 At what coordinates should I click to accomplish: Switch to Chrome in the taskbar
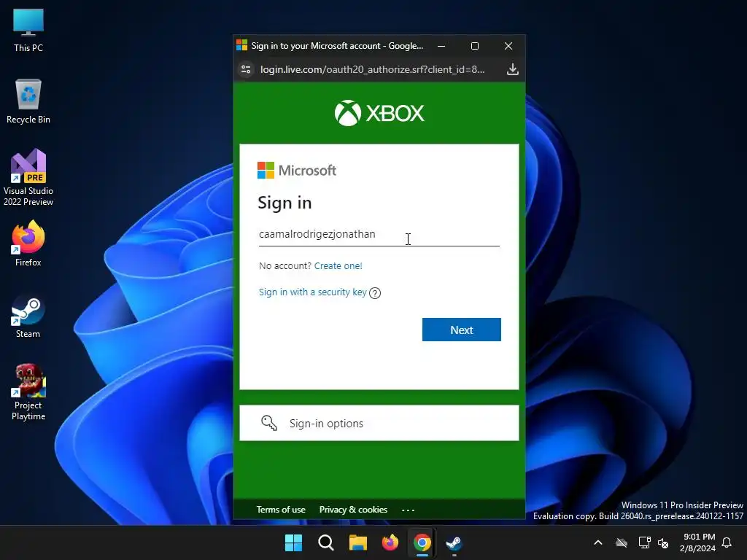point(422,542)
